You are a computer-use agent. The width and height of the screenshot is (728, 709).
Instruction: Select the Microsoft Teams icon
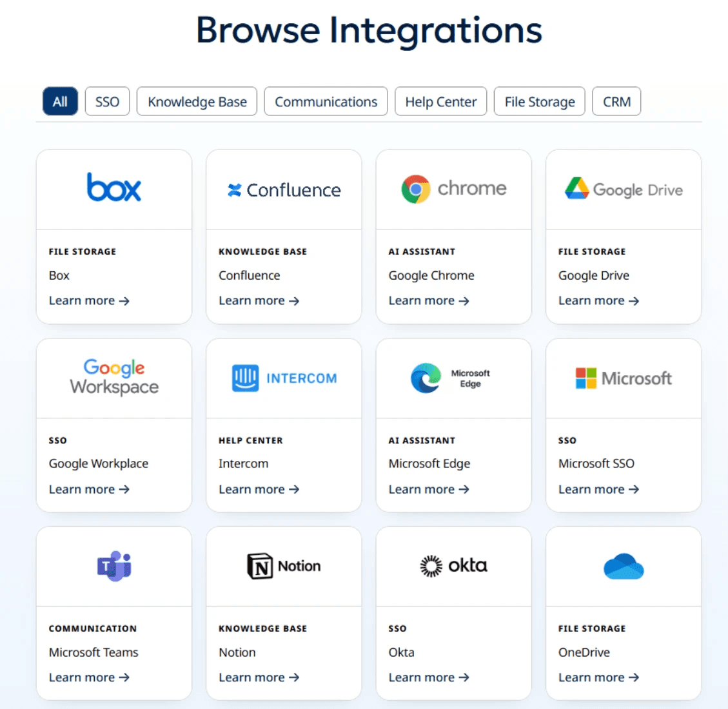click(113, 566)
